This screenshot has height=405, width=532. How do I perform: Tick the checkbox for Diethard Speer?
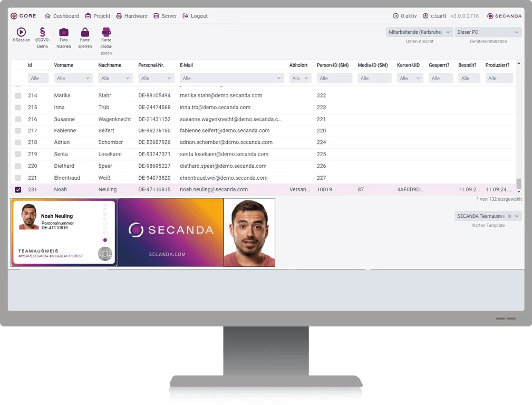tap(18, 166)
